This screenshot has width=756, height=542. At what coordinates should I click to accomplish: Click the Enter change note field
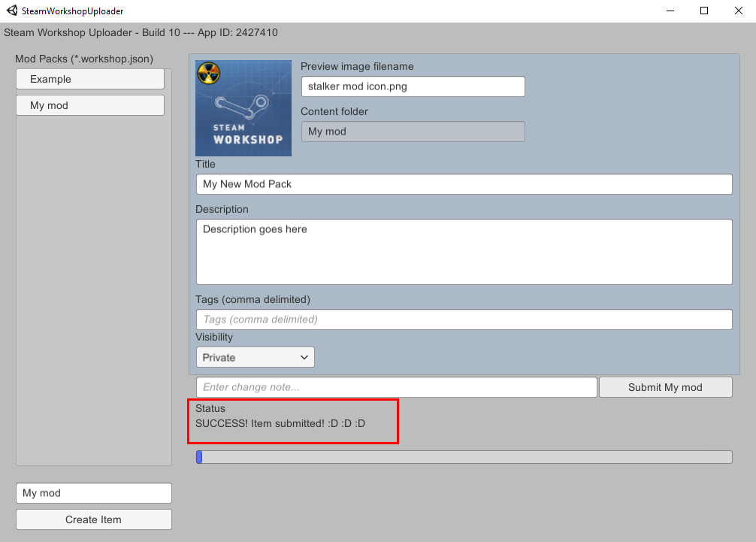point(397,387)
